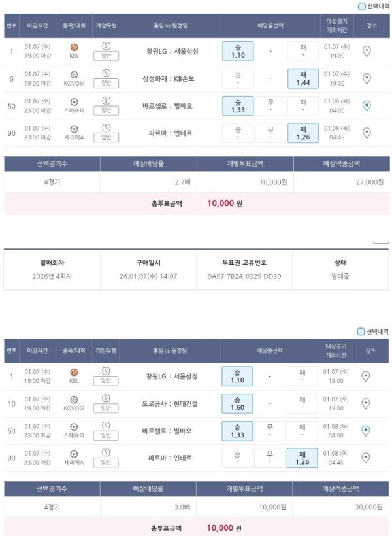The width and height of the screenshot is (392, 536).
Task: Deselect 승 1.60 odds for 도로공사 : 현대건설
Action: [238, 403]
